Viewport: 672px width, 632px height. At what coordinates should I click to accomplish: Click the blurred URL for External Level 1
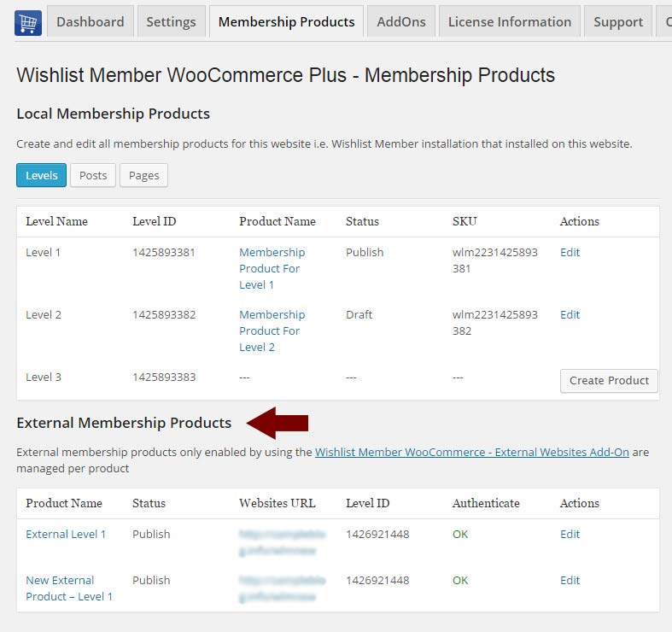click(282, 542)
